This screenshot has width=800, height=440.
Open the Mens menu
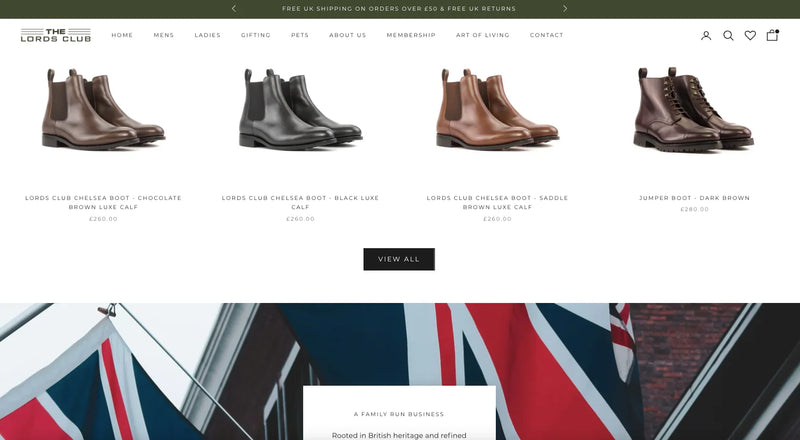(x=164, y=35)
